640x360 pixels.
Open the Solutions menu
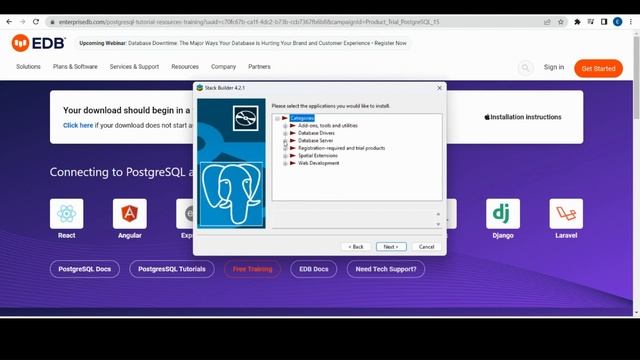(x=28, y=67)
